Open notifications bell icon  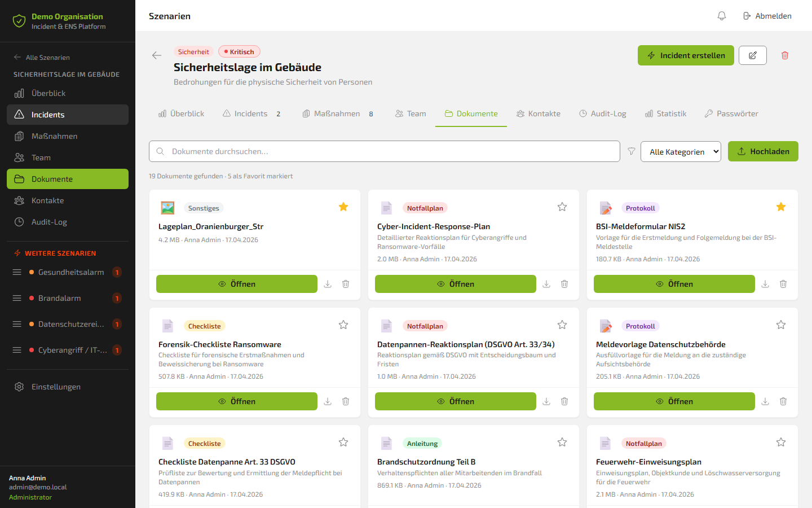coord(722,16)
